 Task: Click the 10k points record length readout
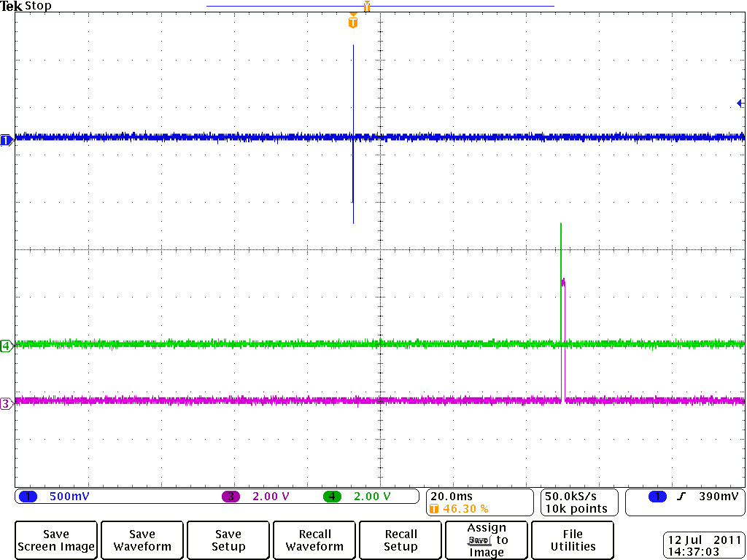(x=576, y=509)
